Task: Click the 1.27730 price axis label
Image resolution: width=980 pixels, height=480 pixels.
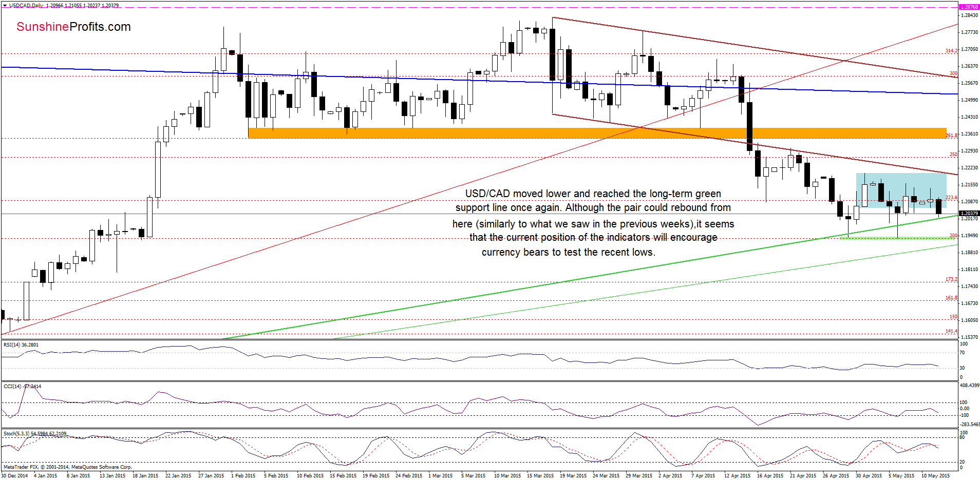Action: 969,32
